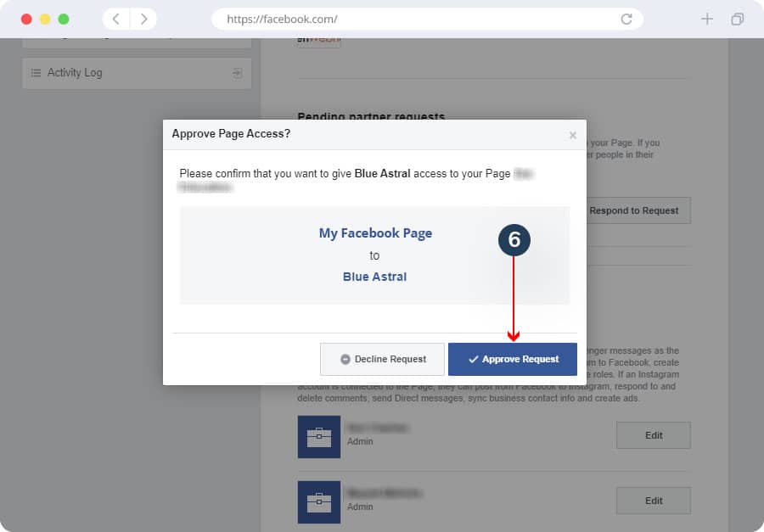Click the second Admin briefcase avatar
The height and width of the screenshot is (532, 764).
point(319,501)
